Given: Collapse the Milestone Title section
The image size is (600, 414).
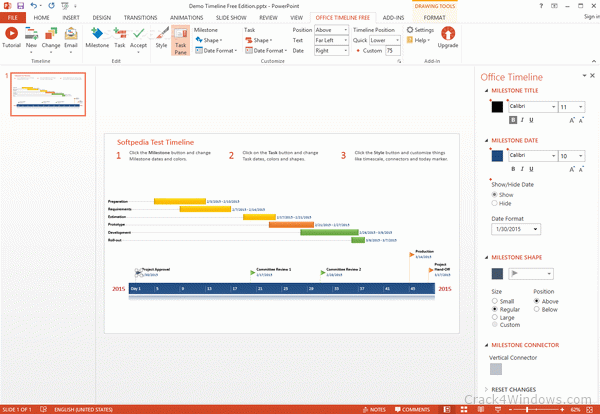Looking at the screenshot, I should coord(486,91).
